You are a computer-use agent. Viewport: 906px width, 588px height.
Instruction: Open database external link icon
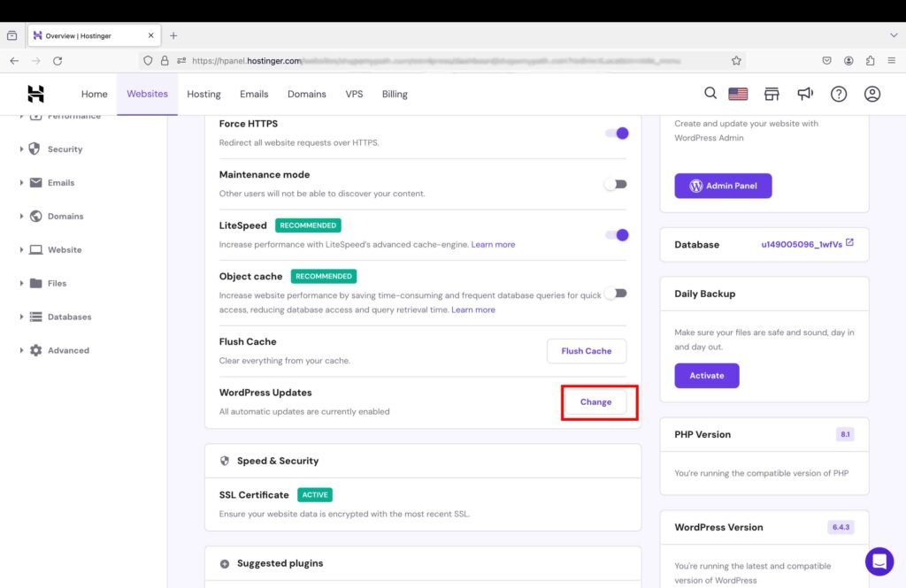(849, 242)
